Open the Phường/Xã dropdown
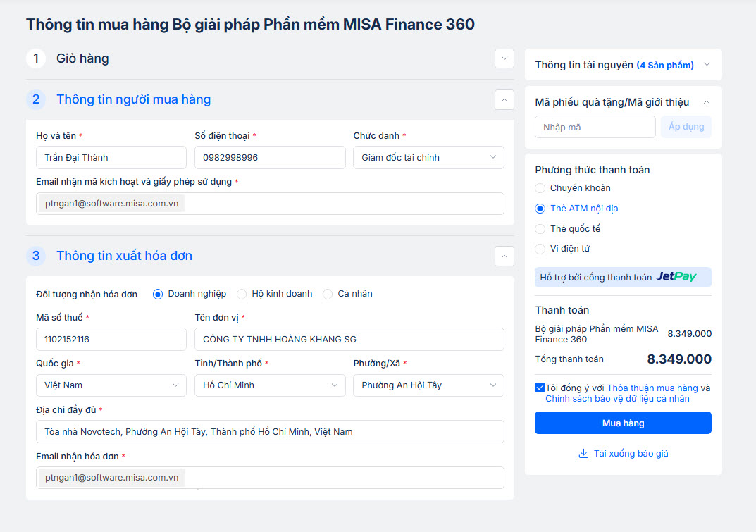 (428, 385)
